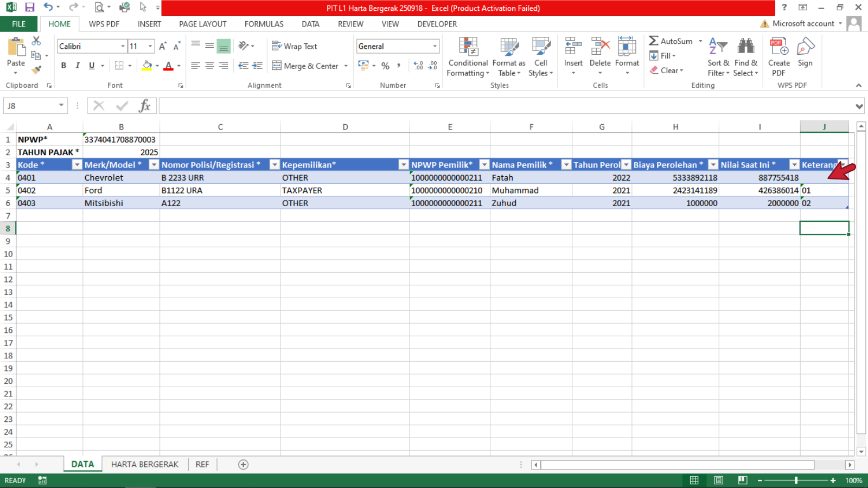Image resolution: width=868 pixels, height=488 pixels.
Task: Open the Kepemilikan column filter dropdown
Action: pyautogui.click(x=403, y=165)
